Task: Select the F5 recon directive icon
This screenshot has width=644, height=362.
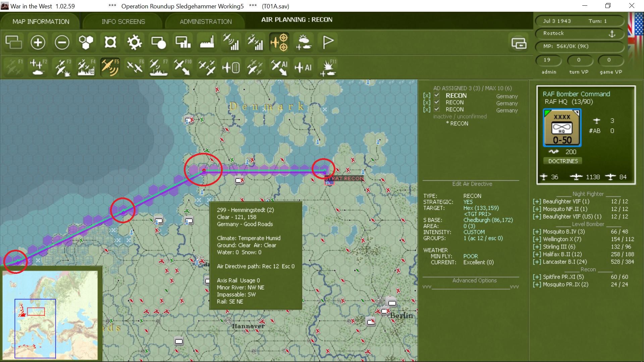Action: [x=110, y=67]
